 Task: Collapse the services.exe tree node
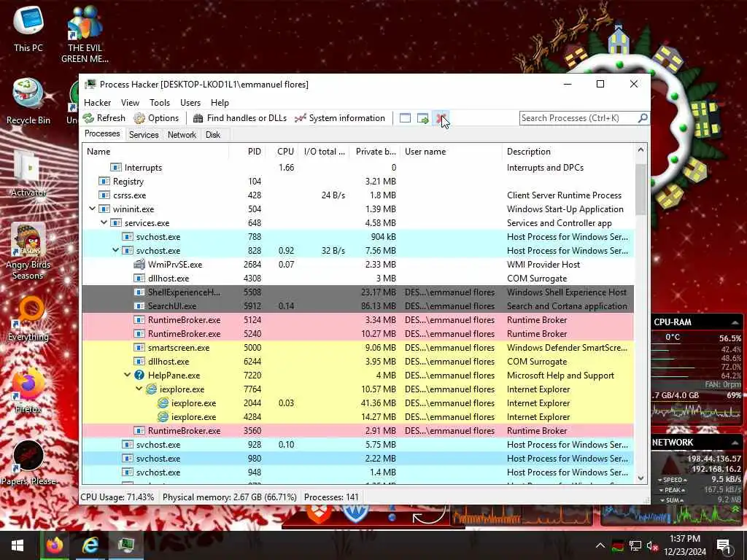104,222
